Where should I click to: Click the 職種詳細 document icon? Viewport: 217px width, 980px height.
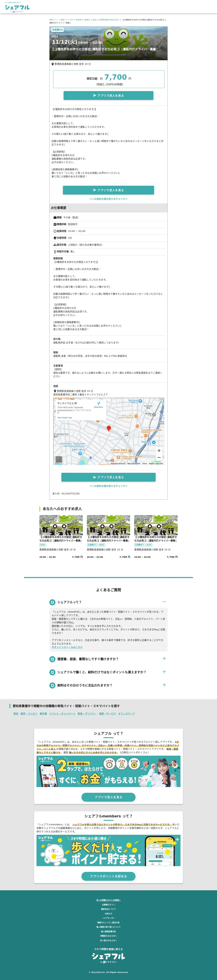(55, 225)
